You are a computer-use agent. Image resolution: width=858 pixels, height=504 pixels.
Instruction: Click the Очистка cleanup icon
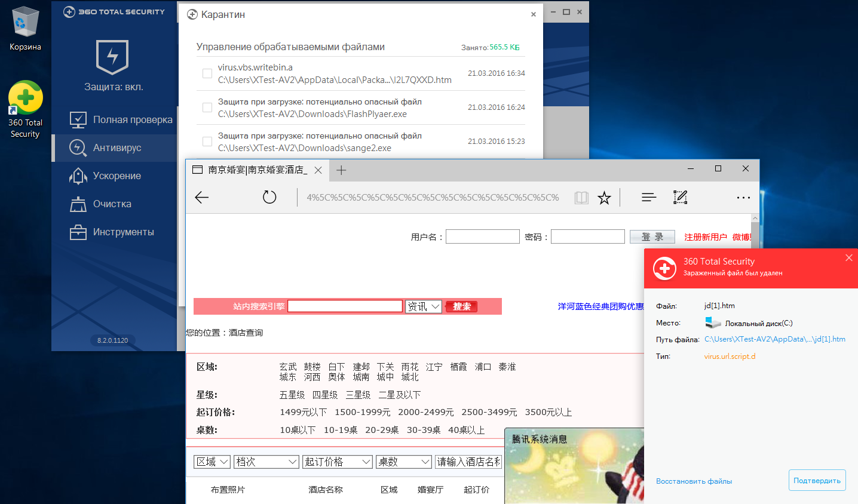click(78, 204)
